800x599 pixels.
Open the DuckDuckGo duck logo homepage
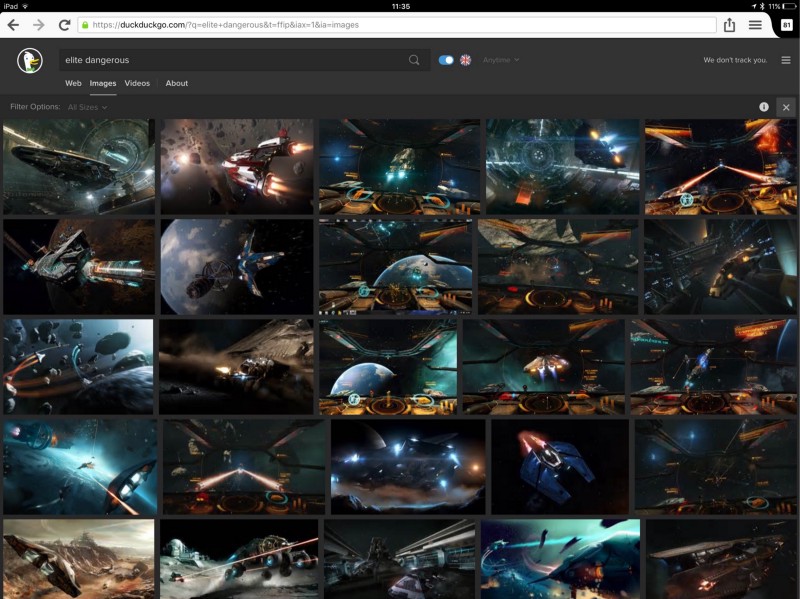[x=30, y=61]
